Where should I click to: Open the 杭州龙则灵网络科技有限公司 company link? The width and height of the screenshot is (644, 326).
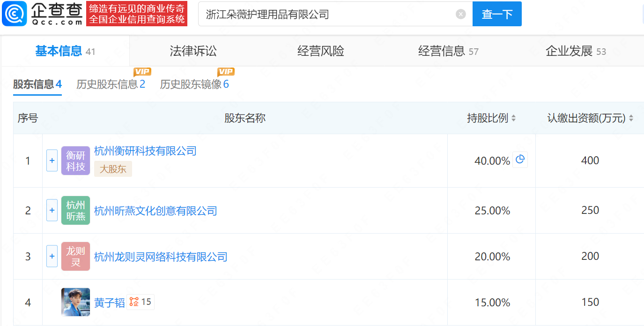[x=161, y=257]
